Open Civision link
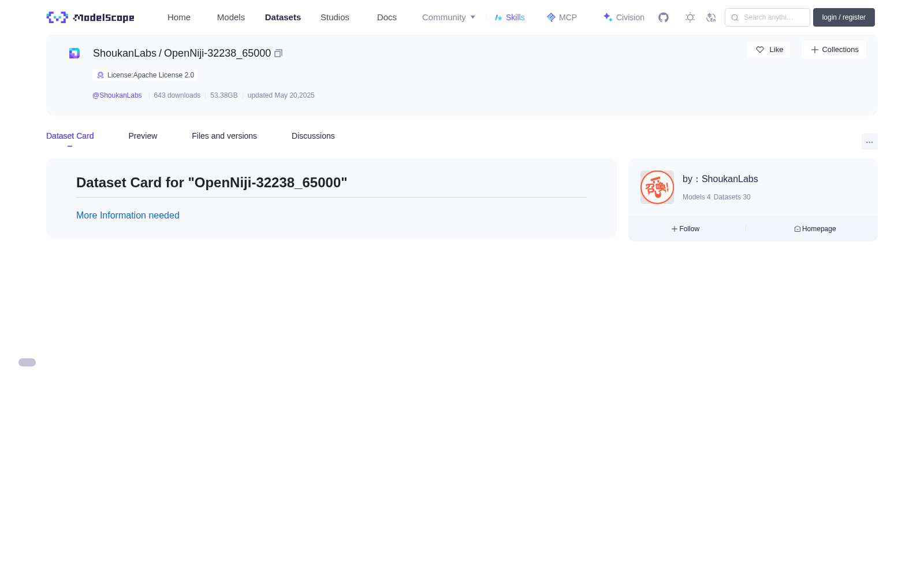This screenshot has height=578, width=924. (x=624, y=17)
